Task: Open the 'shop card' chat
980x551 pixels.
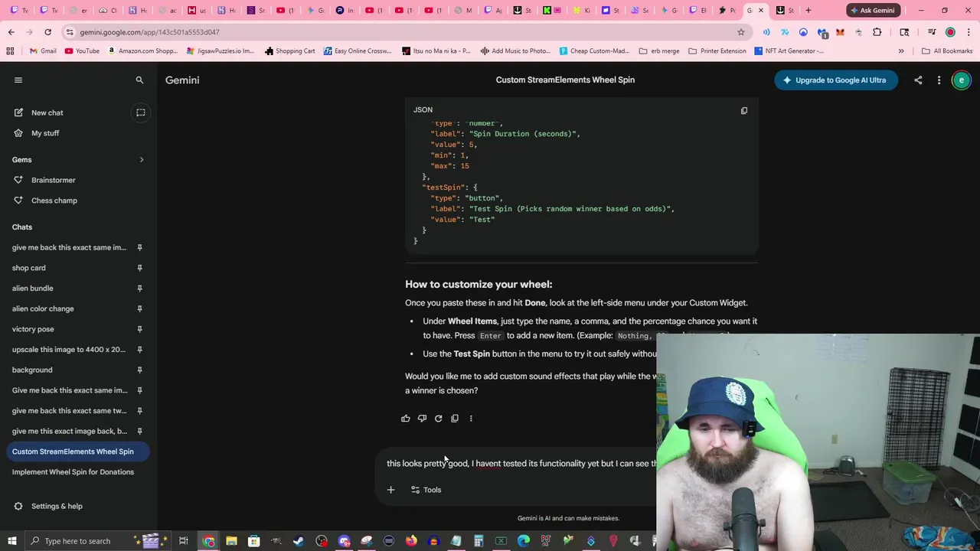Action: [29, 268]
